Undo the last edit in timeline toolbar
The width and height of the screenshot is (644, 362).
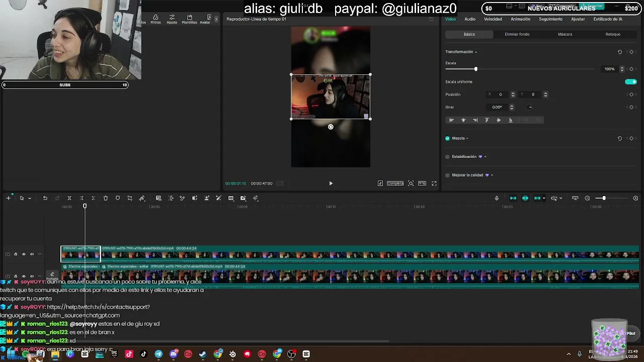pyautogui.click(x=45, y=198)
